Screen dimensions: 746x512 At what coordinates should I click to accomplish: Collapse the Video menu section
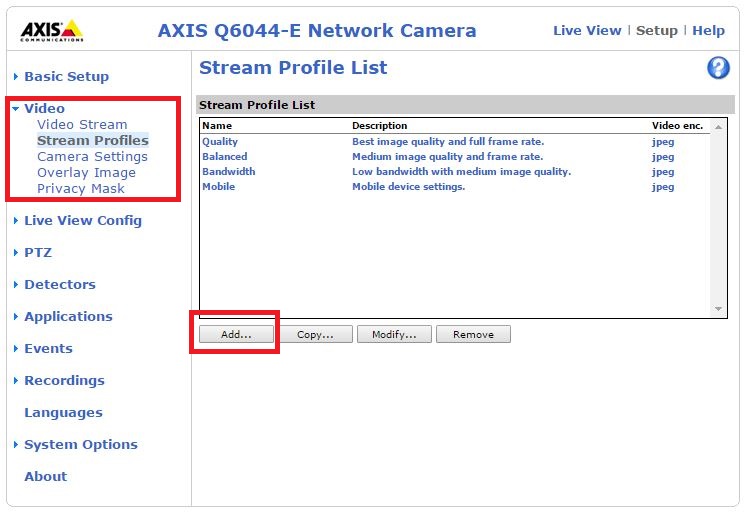[x=44, y=108]
